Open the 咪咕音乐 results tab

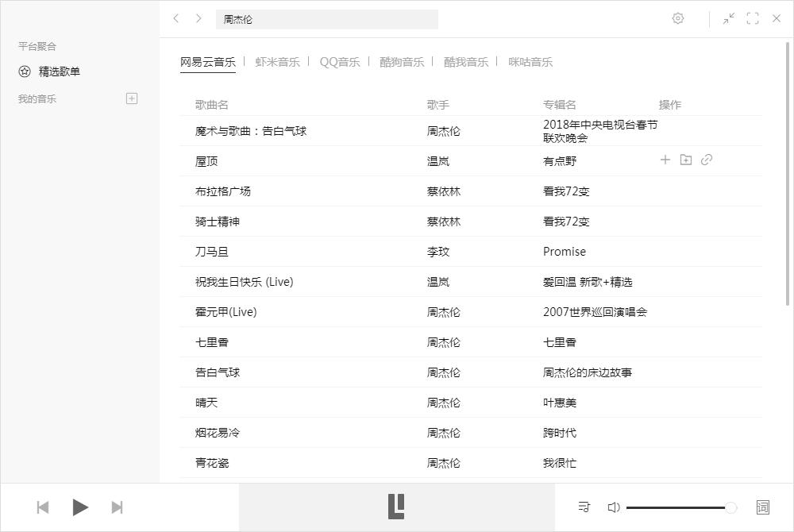tap(530, 60)
